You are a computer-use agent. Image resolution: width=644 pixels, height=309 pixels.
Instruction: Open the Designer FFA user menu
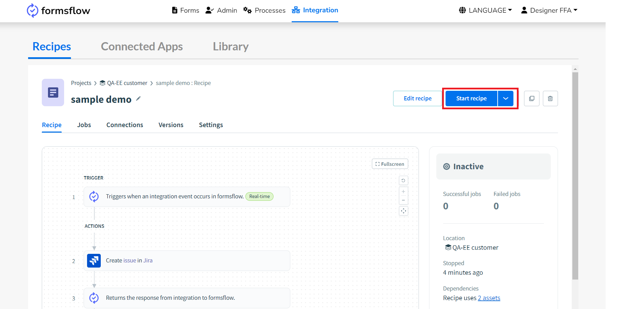pos(549,10)
